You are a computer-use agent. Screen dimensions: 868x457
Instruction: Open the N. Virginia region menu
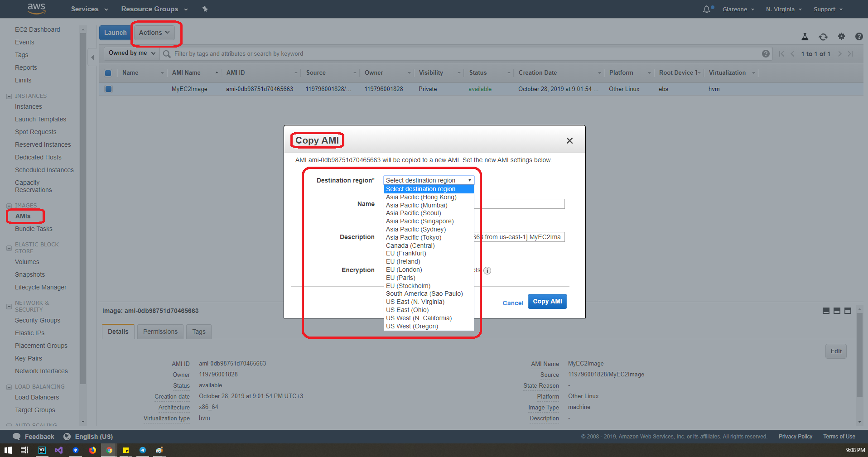(x=784, y=9)
